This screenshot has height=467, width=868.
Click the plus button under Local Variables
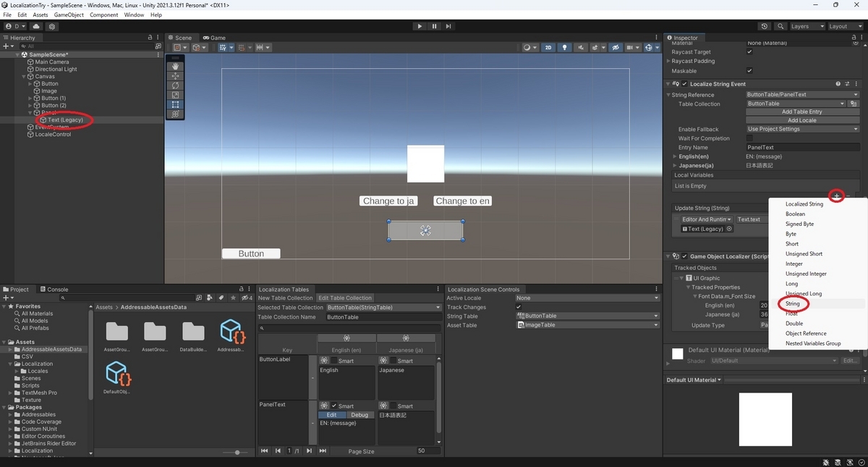(837, 196)
